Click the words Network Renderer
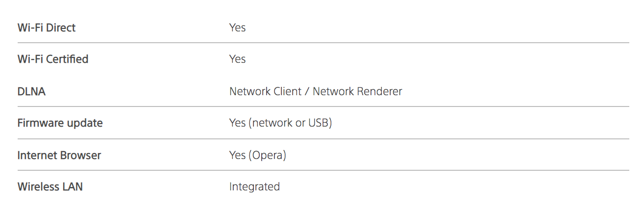The height and width of the screenshot is (212, 644). pos(357,91)
